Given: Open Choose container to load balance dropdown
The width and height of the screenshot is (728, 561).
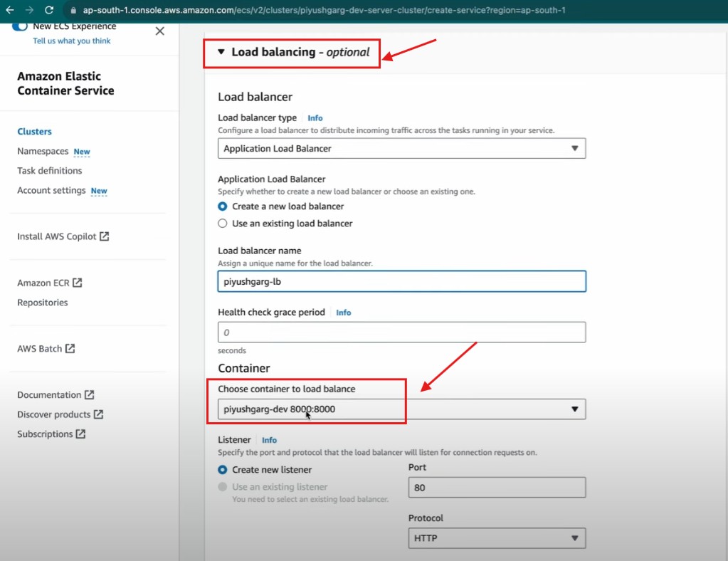Looking at the screenshot, I should point(401,409).
